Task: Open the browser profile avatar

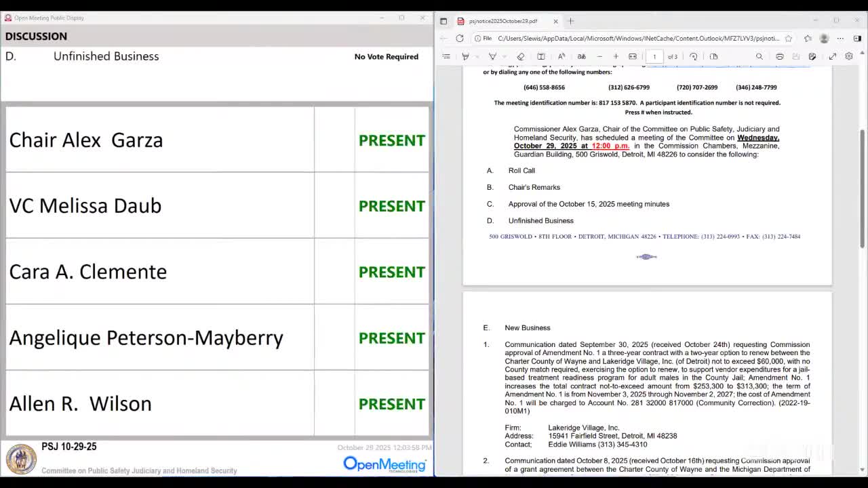Action: click(824, 39)
